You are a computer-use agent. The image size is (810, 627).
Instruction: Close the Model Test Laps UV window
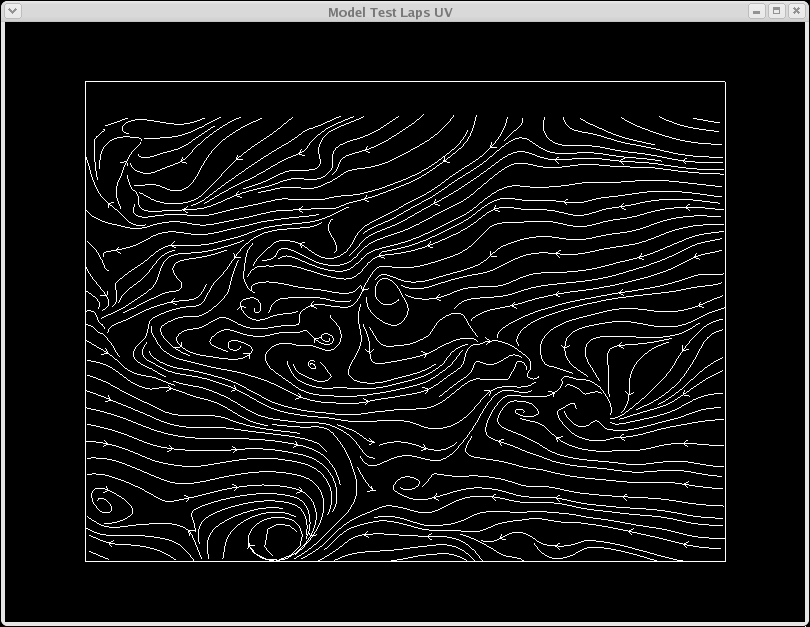click(x=795, y=11)
